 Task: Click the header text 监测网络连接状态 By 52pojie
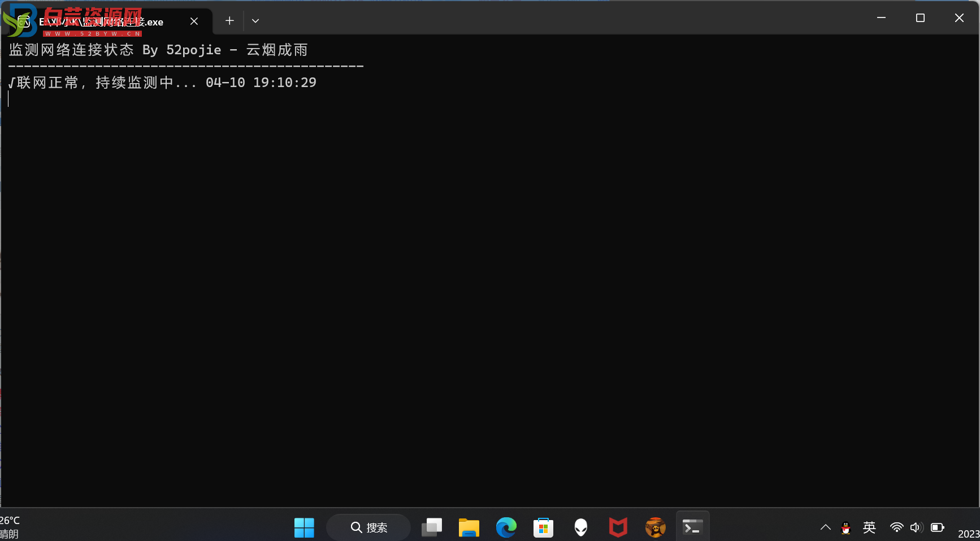click(115, 50)
